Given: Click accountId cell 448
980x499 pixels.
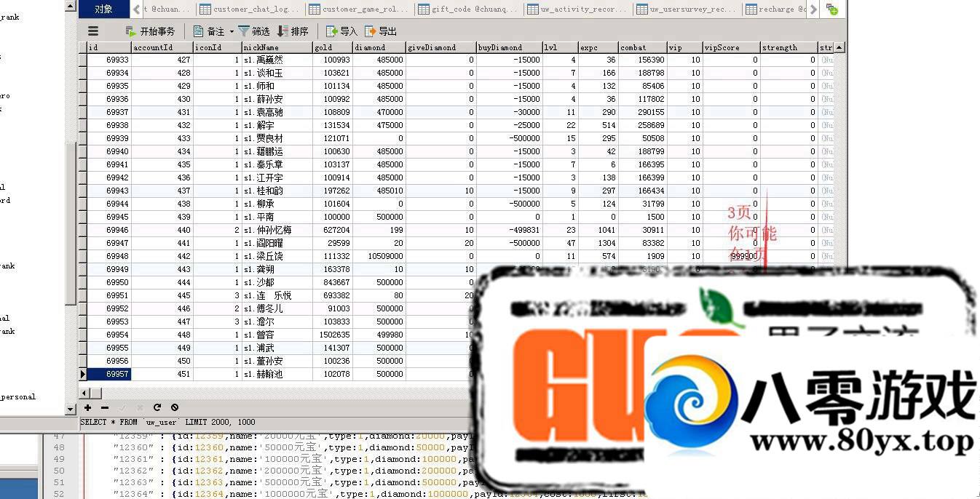Looking at the screenshot, I should pos(162,335).
